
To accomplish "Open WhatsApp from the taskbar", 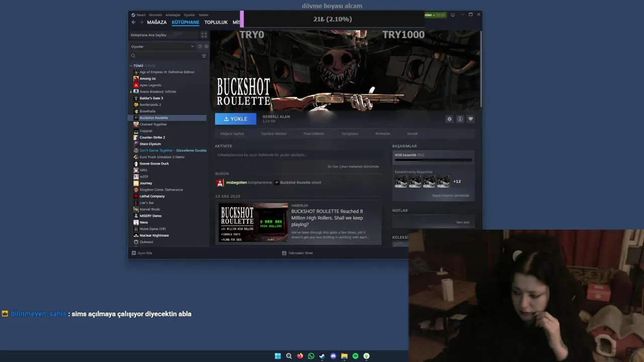I will point(311,356).
